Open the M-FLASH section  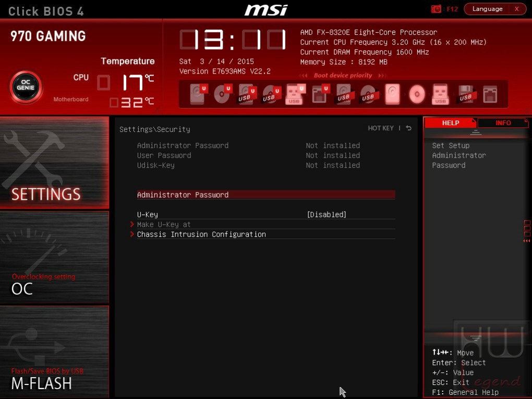(x=54, y=352)
